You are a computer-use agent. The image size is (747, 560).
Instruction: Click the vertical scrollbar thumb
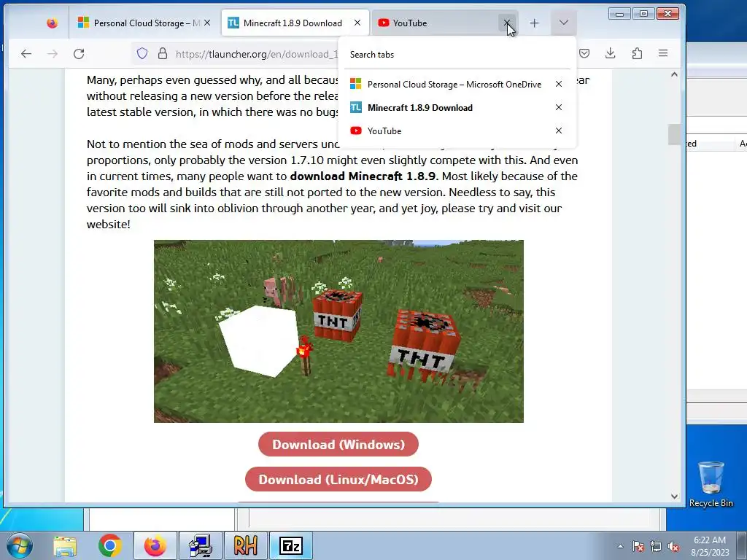[x=674, y=134]
